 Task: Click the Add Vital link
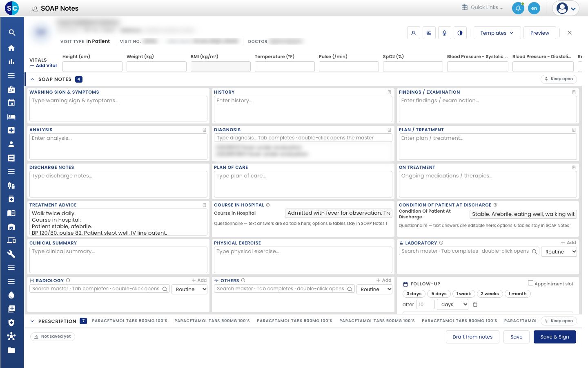coord(44,66)
